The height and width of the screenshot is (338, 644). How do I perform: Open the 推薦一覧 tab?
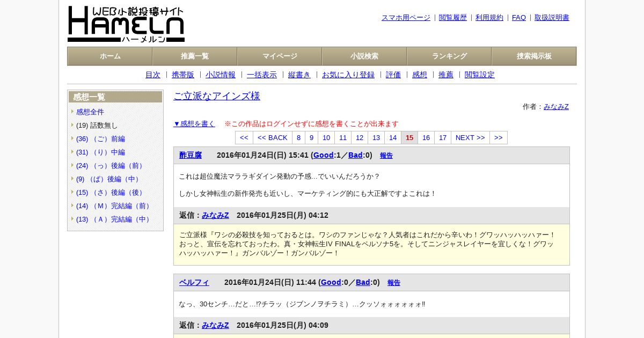[x=195, y=56]
